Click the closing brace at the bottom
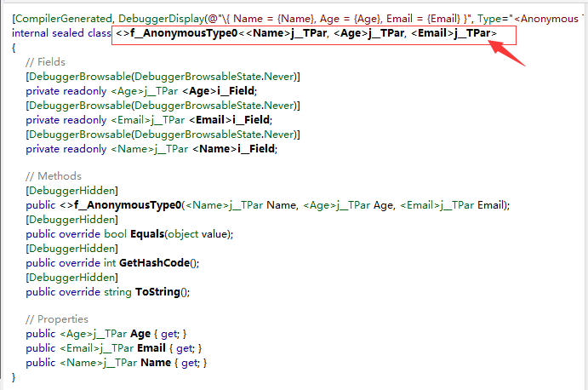The height and width of the screenshot is (390, 588). (x=14, y=377)
